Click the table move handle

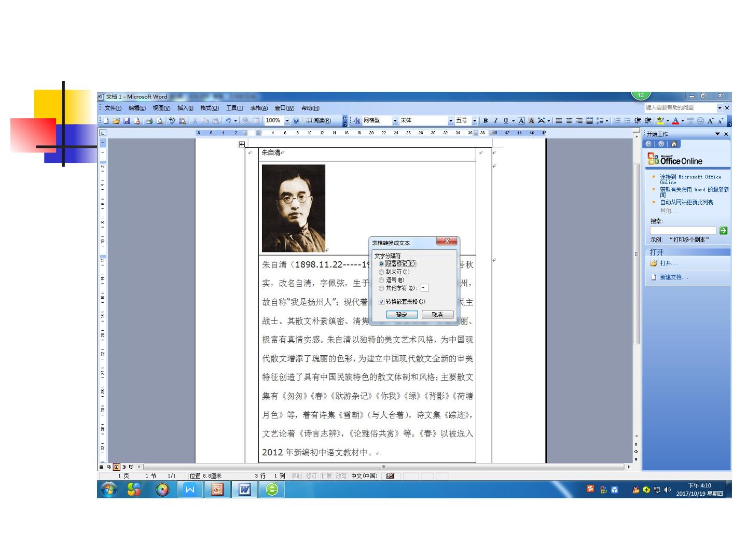[x=242, y=145]
